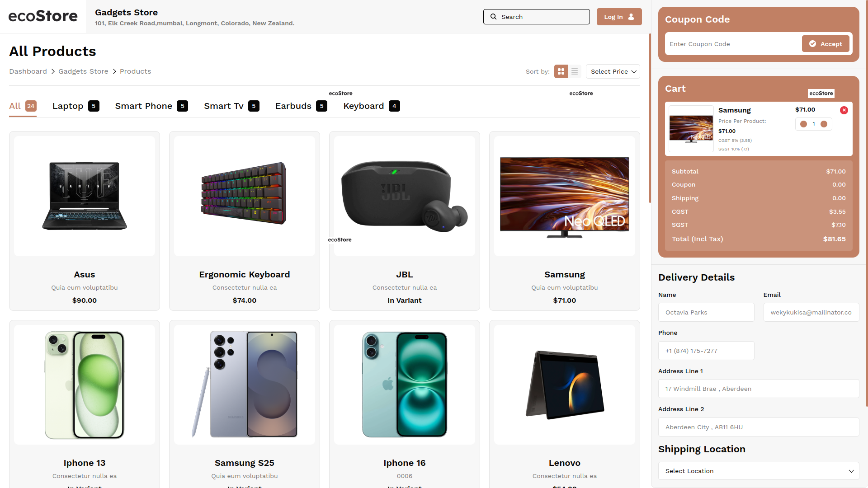The width and height of the screenshot is (868, 488).
Task: Open the Select Price dropdown
Action: [x=613, y=71]
